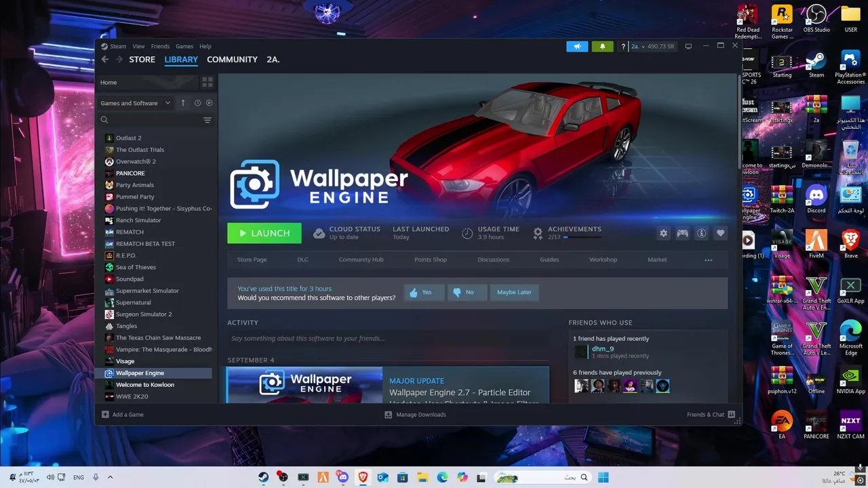Open Wallpaper Engine 2.7 update news thumbnail
Viewport: 868px width, 488px height.
click(305, 385)
